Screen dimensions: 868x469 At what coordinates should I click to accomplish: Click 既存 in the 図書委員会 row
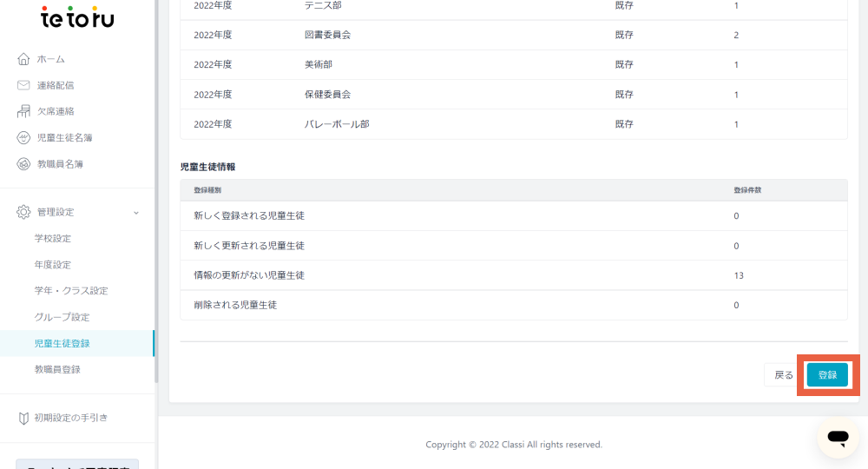pyautogui.click(x=624, y=35)
